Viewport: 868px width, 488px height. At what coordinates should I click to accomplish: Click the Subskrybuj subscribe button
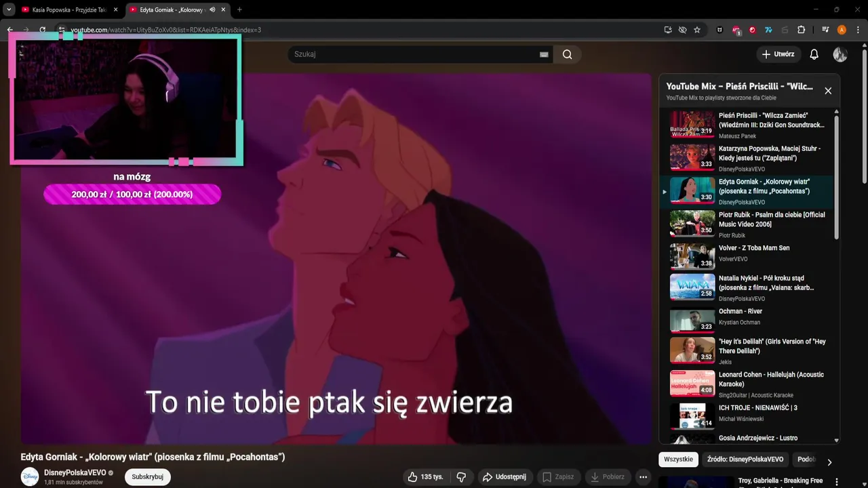(x=147, y=476)
